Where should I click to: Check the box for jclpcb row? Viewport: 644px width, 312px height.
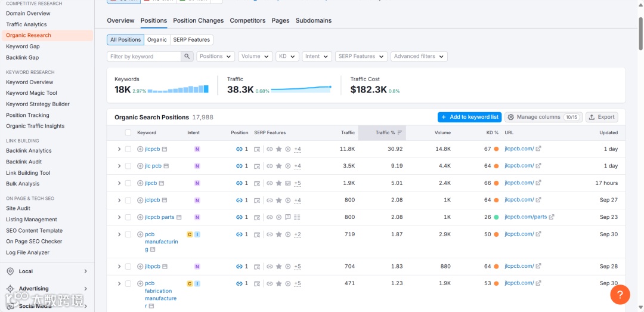(x=128, y=200)
